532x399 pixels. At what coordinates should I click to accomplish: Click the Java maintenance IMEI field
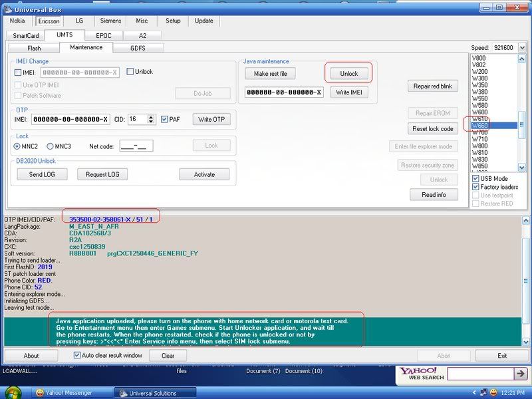284,92
